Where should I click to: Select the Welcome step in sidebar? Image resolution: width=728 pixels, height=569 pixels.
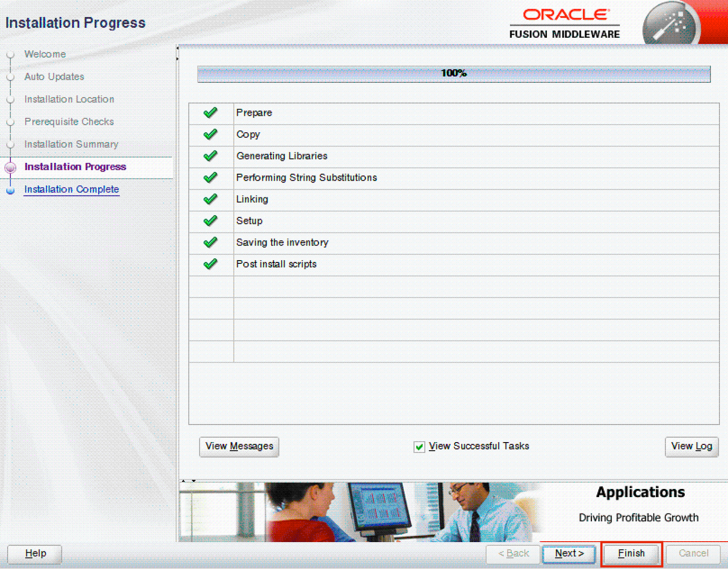coord(45,54)
